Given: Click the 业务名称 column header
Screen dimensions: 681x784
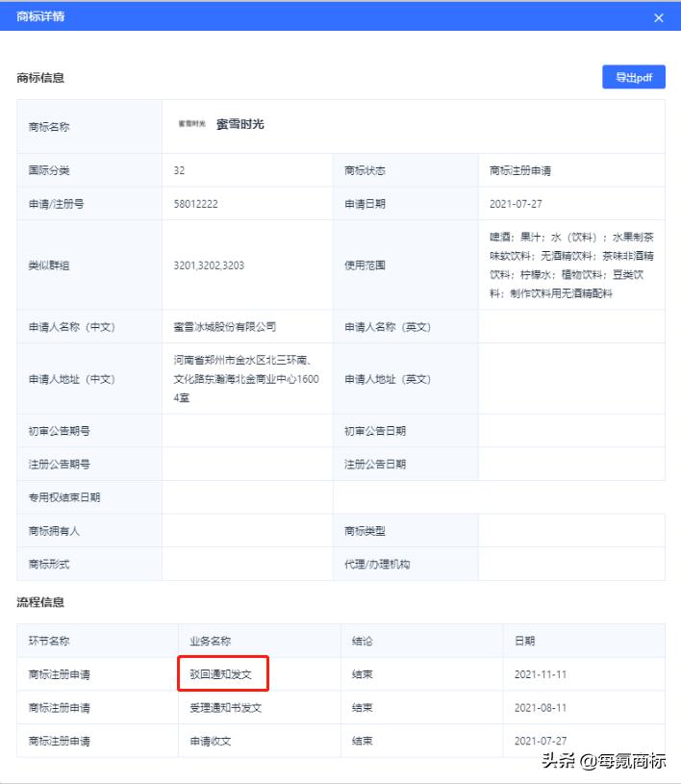Looking at the screenshot, I should pyautogui.click(x=210, y=641).
